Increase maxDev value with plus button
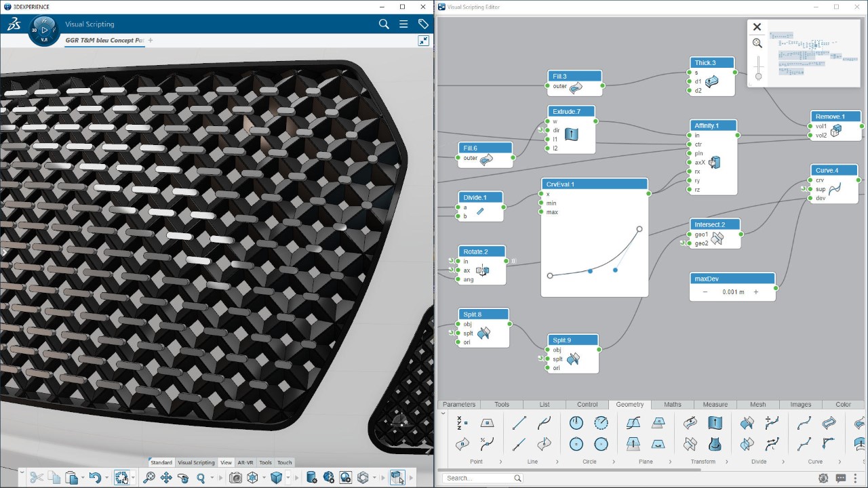Viewport: 868px width, 488px height. click(x=756, y=292)
